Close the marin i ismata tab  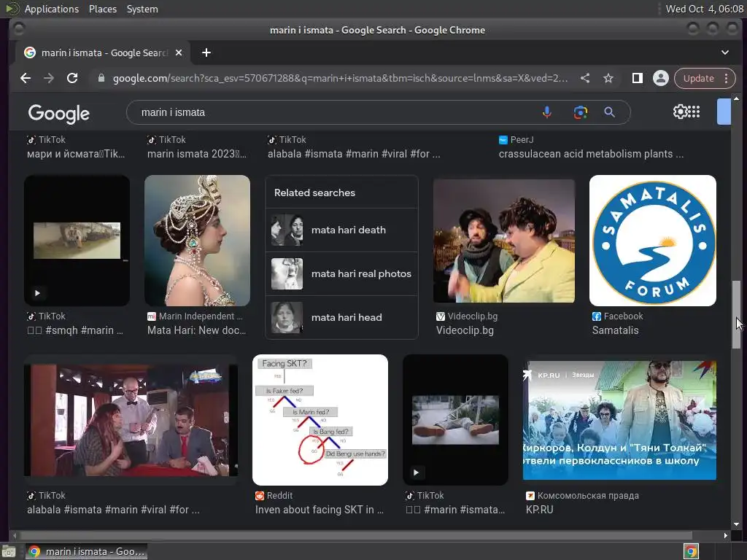(179, 52)
